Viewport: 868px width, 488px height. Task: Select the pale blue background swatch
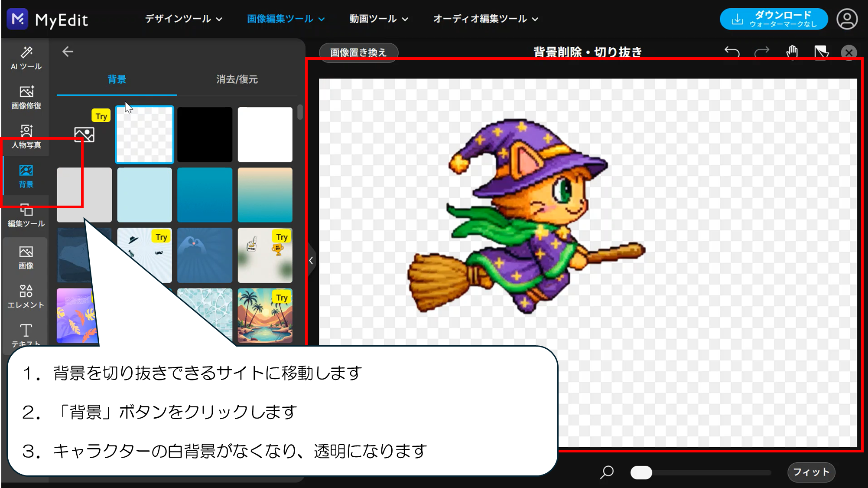[144, 195]
